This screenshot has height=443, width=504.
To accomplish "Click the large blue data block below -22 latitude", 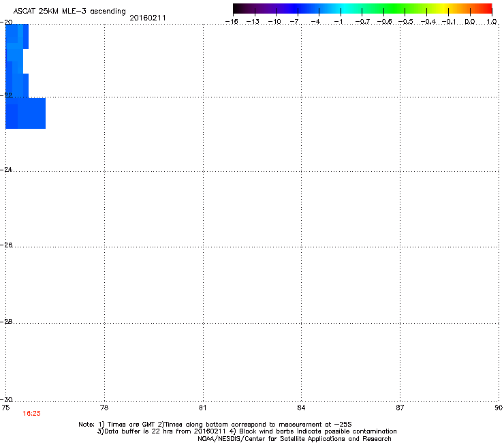I will (x=26, y=113).
